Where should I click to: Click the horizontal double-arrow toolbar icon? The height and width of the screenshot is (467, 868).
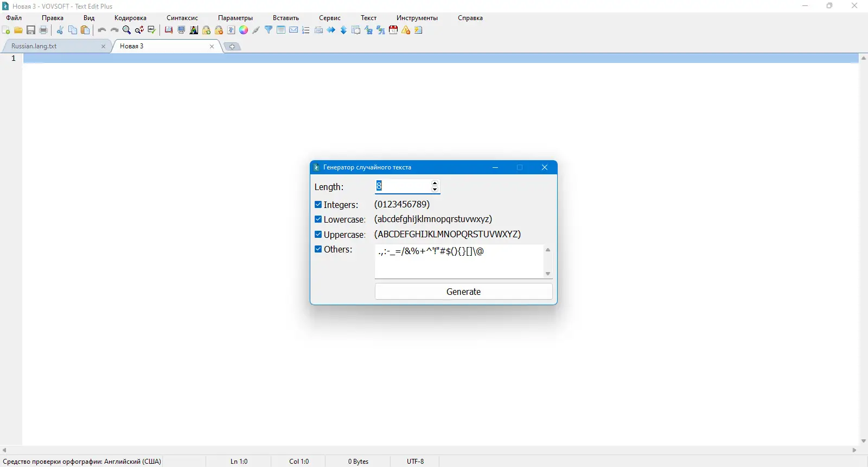pos(331,30)
